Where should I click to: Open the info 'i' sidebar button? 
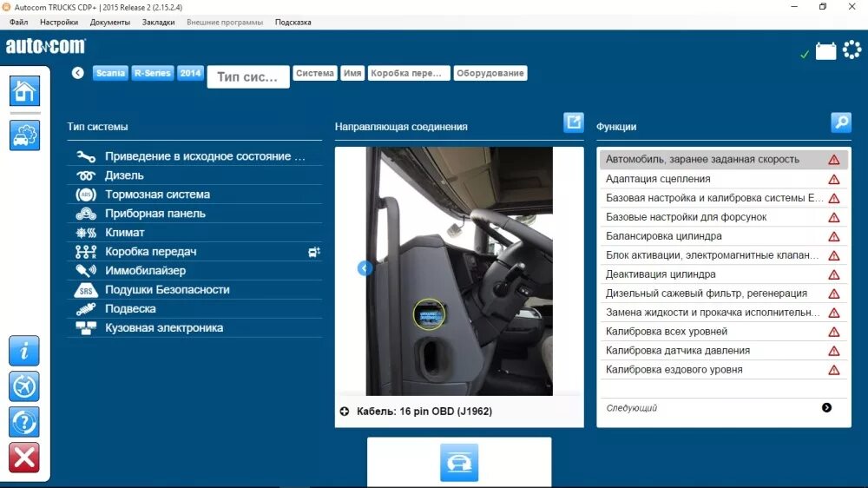click(x=23, y=351)
